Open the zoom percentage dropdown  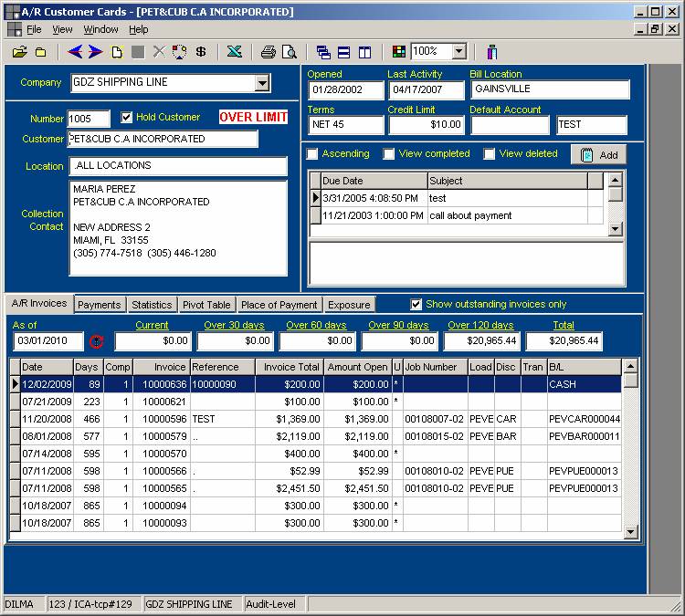(x=458, y=52)
